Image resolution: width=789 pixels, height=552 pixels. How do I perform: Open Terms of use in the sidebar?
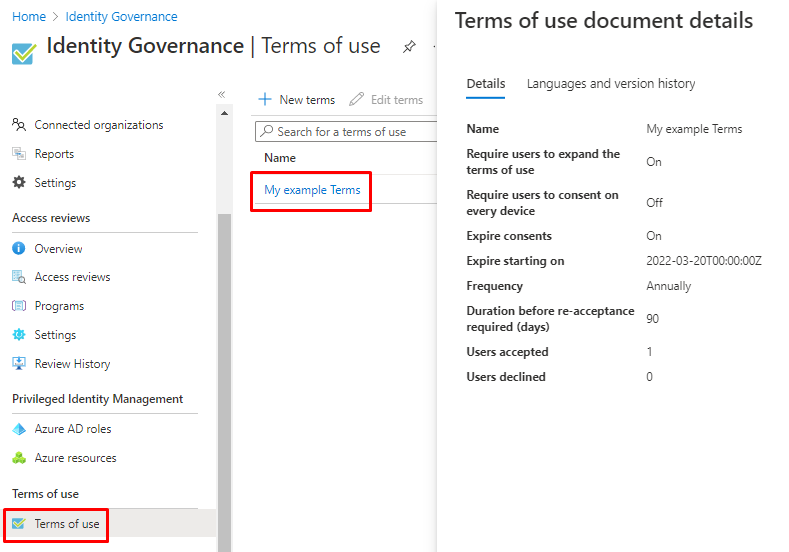coord(67,524)
